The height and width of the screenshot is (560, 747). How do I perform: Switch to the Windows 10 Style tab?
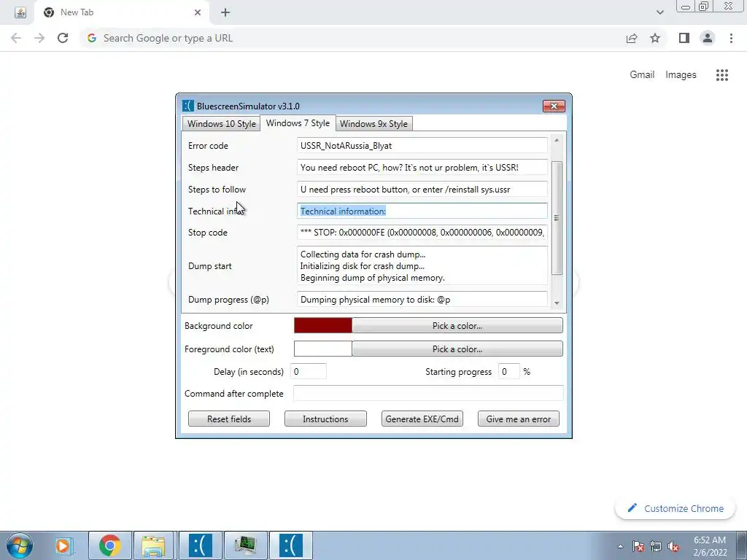222,124
